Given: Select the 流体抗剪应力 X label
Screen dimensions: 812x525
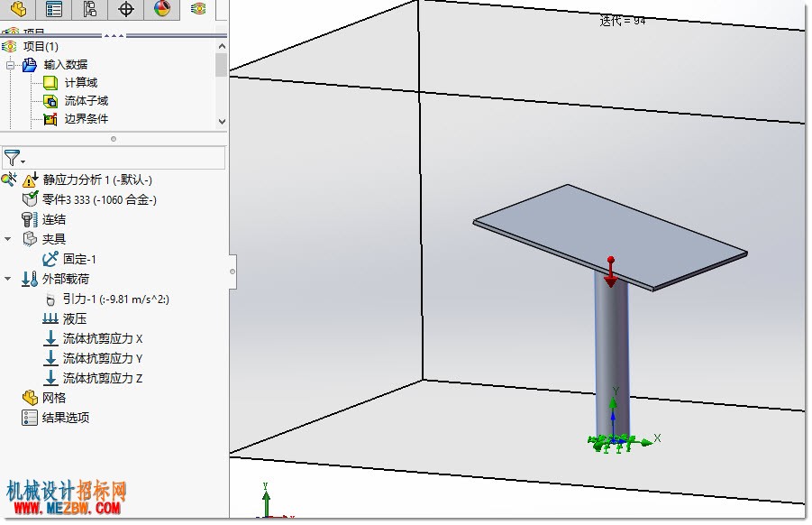Looking at the screenshot, I should click(x=103, y=339).
